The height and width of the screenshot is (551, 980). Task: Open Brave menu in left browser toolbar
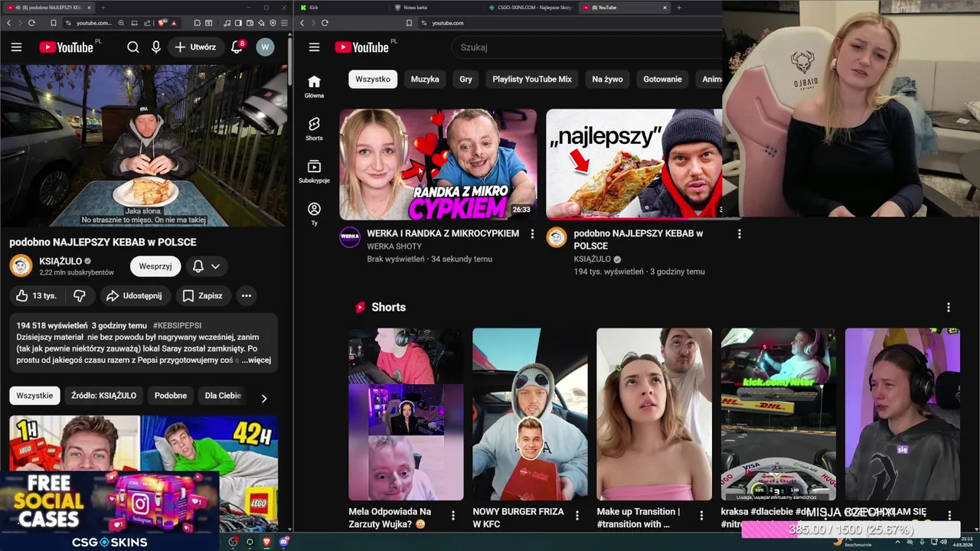[284, 23]
